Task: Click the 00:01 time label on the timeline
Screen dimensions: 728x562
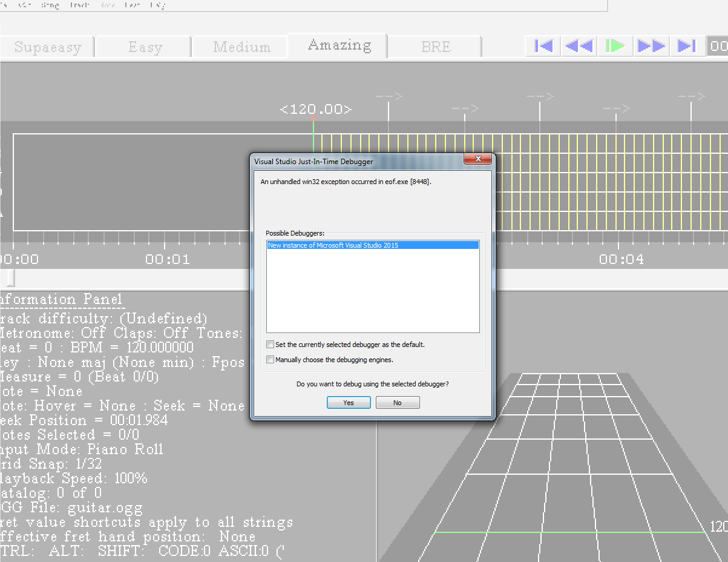Action: tap(167, 260)
